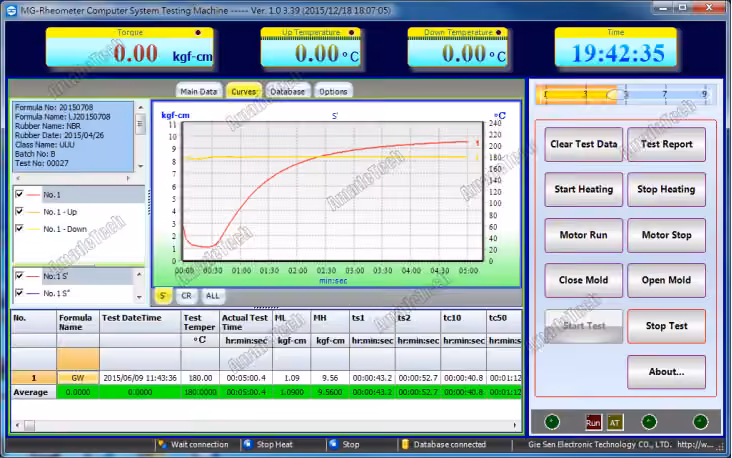Screen dimensions: 732x458
Task: Toggle the No. 1 - Down curve checkbox
Action: (x=19, y=228)
